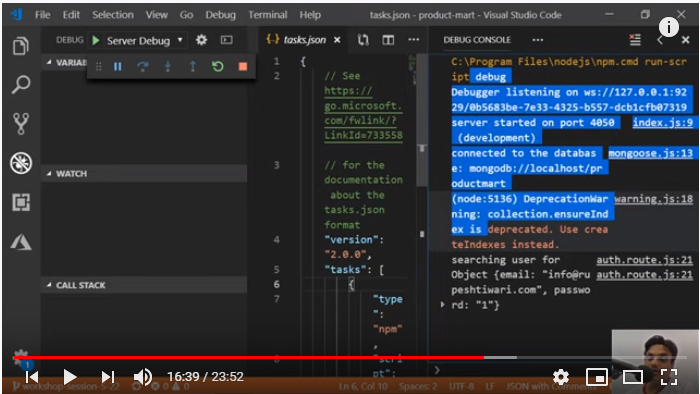This screenshot has height=394, width=700.
Task: Open the index.js:9 source link
Action: click(662, 122)
